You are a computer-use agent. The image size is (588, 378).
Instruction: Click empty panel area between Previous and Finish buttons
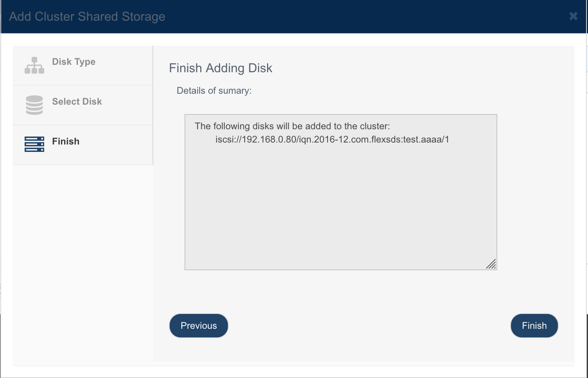click(369, 326)
